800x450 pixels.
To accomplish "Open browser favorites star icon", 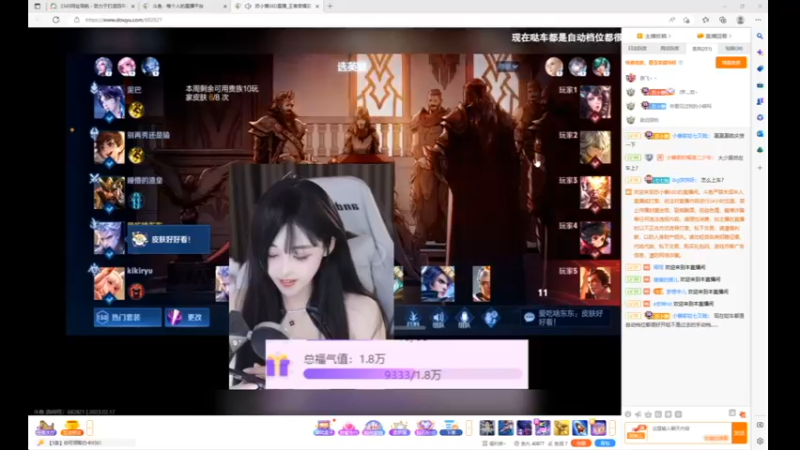I will [x=706, y=20].
